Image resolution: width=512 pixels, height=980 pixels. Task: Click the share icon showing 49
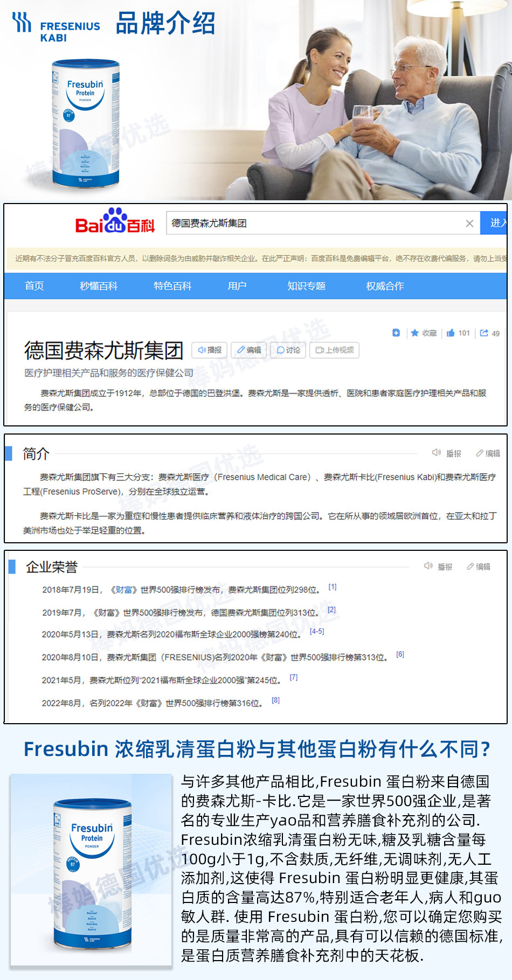[x=484, y=333]
